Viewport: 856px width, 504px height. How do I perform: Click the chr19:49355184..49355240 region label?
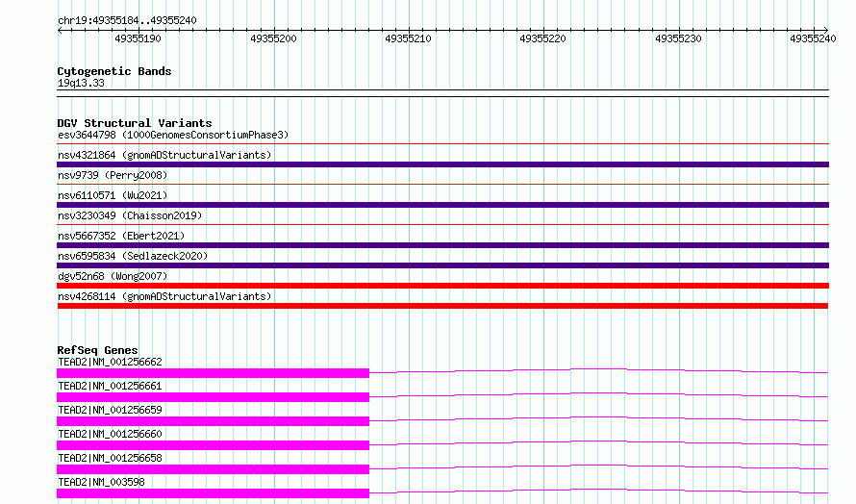coord(127,20)
